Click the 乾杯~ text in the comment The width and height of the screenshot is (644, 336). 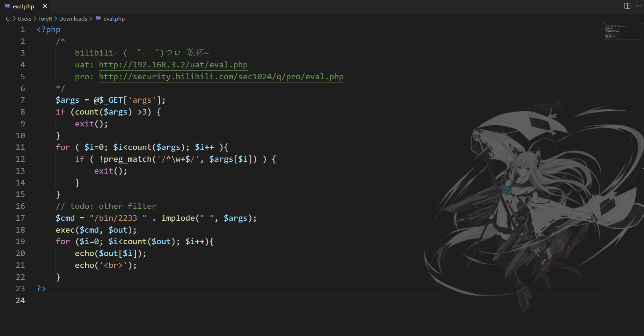click(x=198, y=53)
